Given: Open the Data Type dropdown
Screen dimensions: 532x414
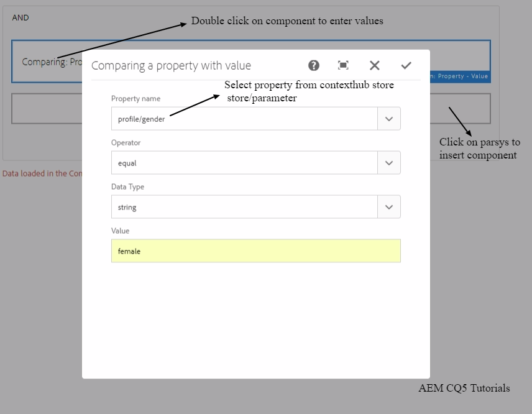Looking at the screenshot, I should [389, 206].
